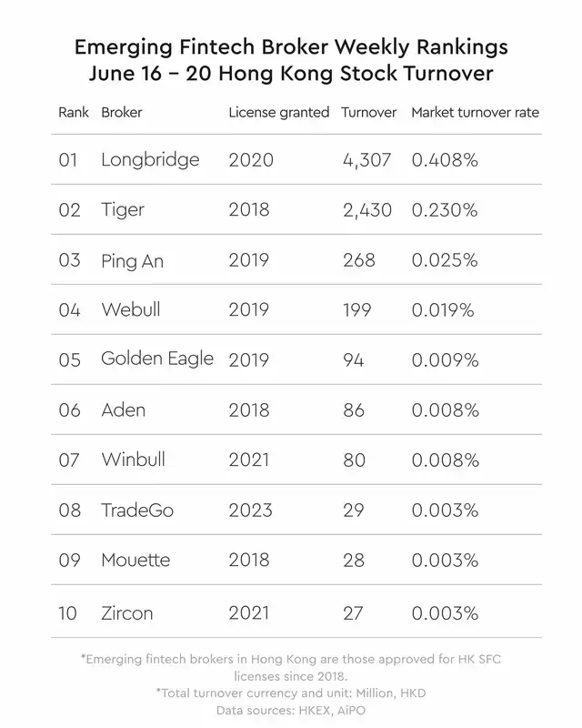Select the Tiger broker name
The image size is (582, 728).
tap(123, 210)
